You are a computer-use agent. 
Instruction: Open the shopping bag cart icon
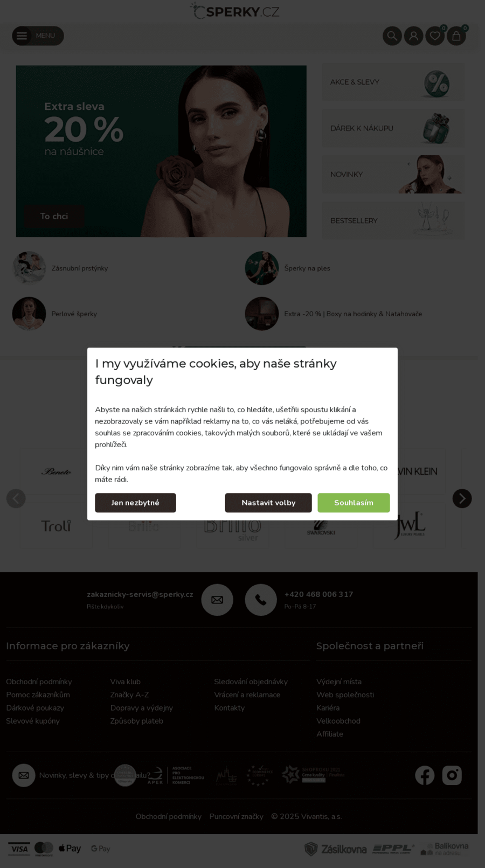456,36
